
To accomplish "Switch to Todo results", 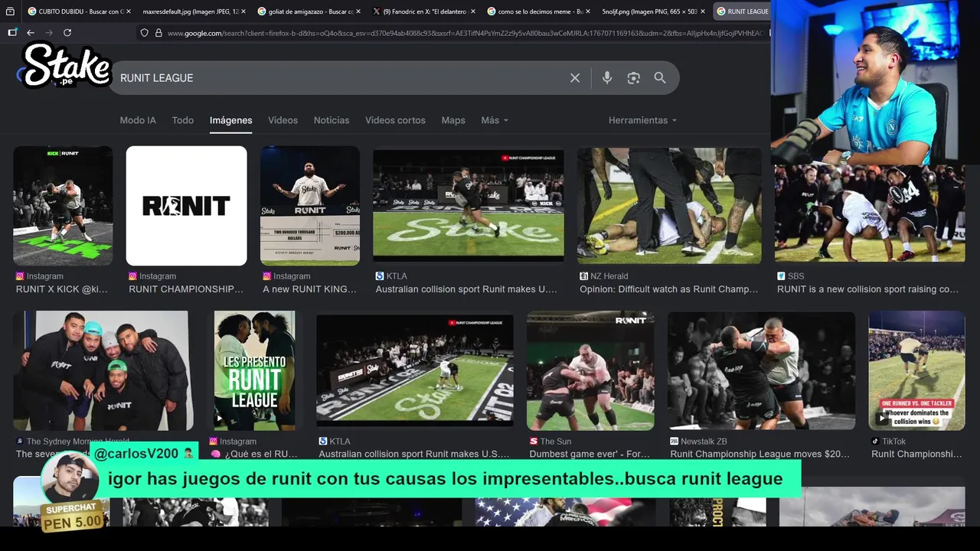I will 183,120.
